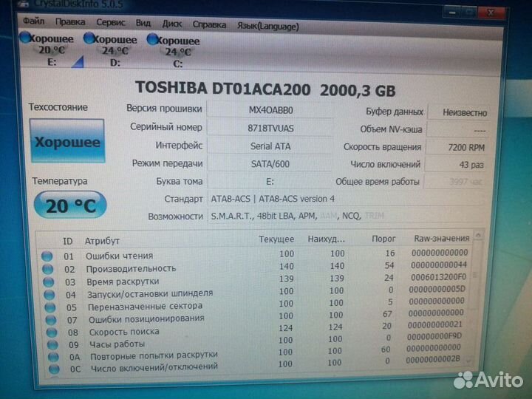Open the Файл menu
The width and height of the screenshot is (532, 399).
tap(33, 21)
